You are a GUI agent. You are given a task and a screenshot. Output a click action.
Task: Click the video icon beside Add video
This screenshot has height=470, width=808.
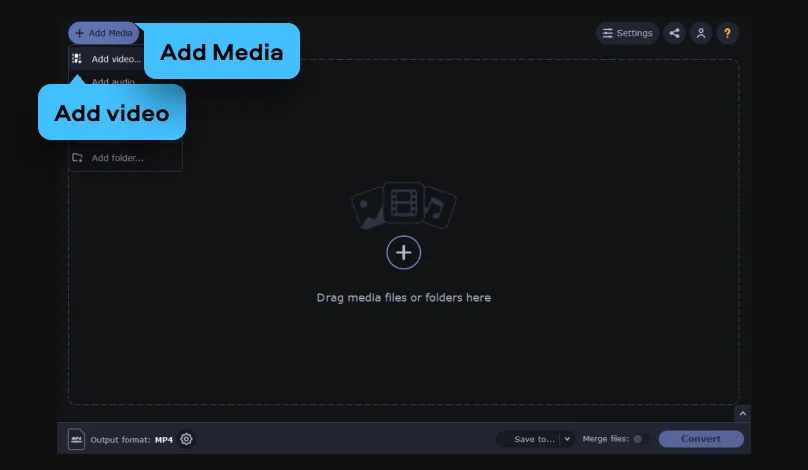[x=77, y=59]
